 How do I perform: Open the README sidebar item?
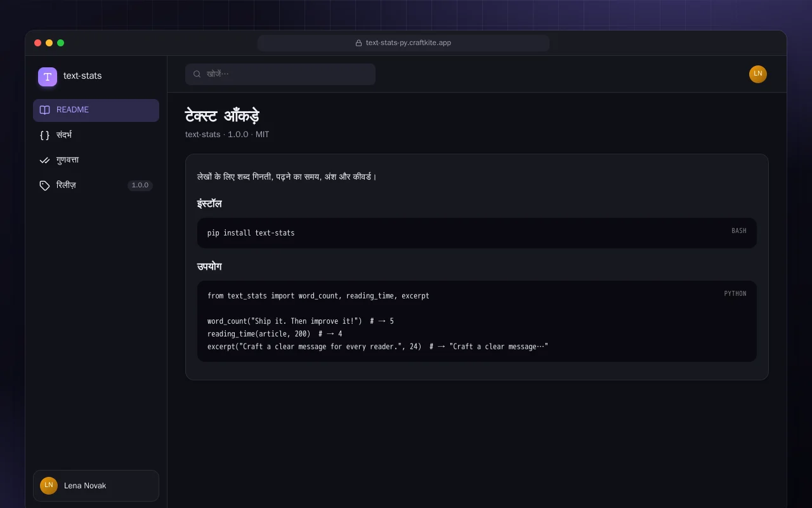(96, 110)
